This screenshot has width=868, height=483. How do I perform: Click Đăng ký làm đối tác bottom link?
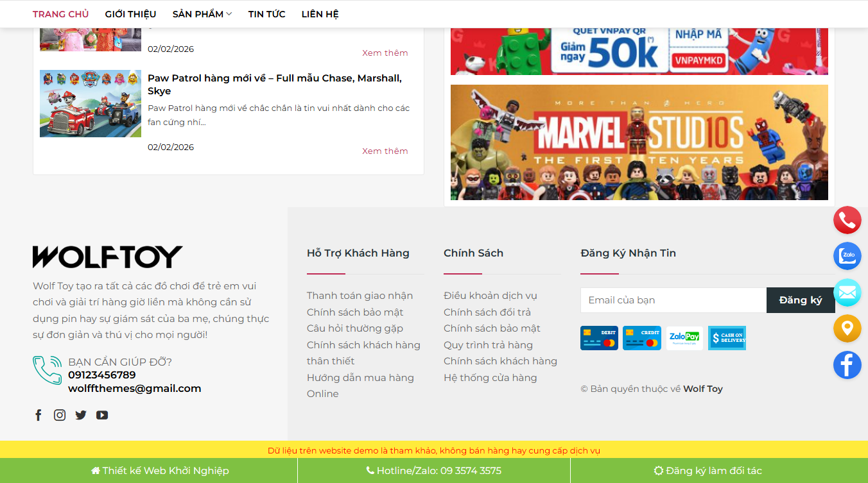point(707,471)
